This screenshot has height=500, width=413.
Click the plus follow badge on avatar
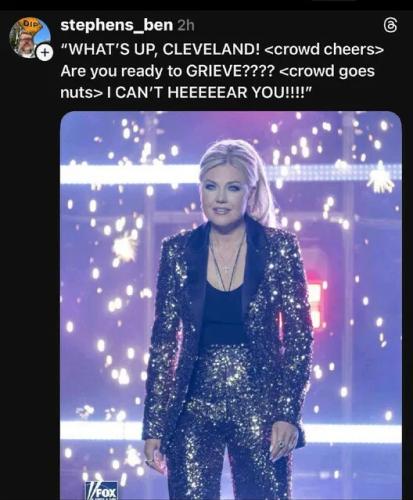point(44,52)
